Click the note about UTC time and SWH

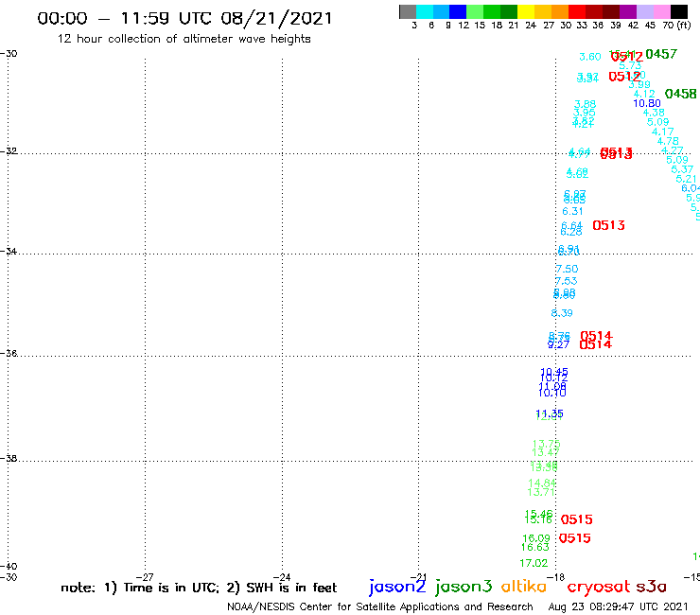click(199, 588)
